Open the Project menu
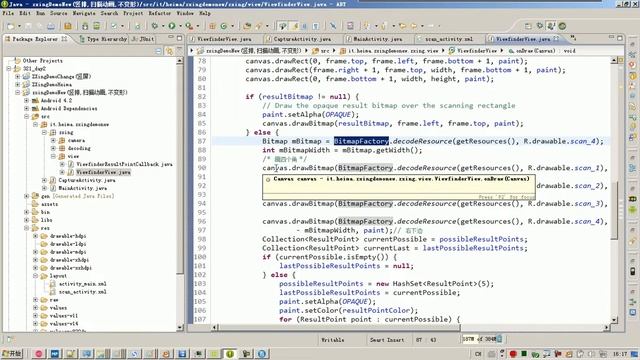640x360 pixels. coord(133,13)
